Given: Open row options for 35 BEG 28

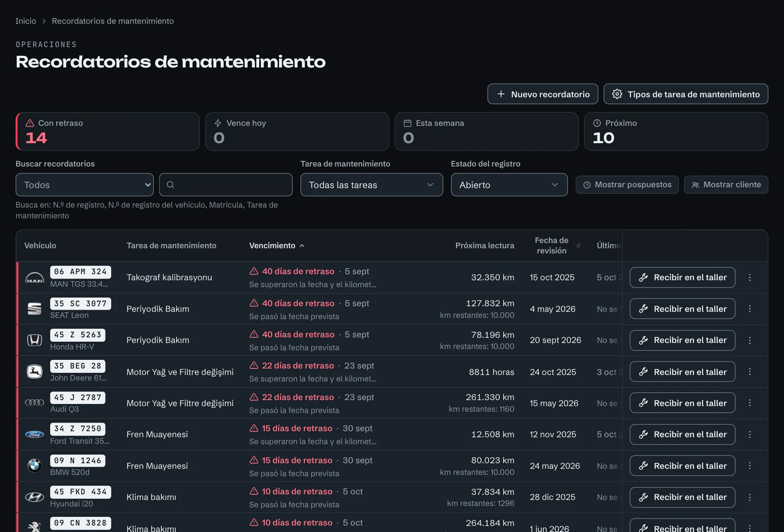Looking at the screenshot, I should 750,372.
